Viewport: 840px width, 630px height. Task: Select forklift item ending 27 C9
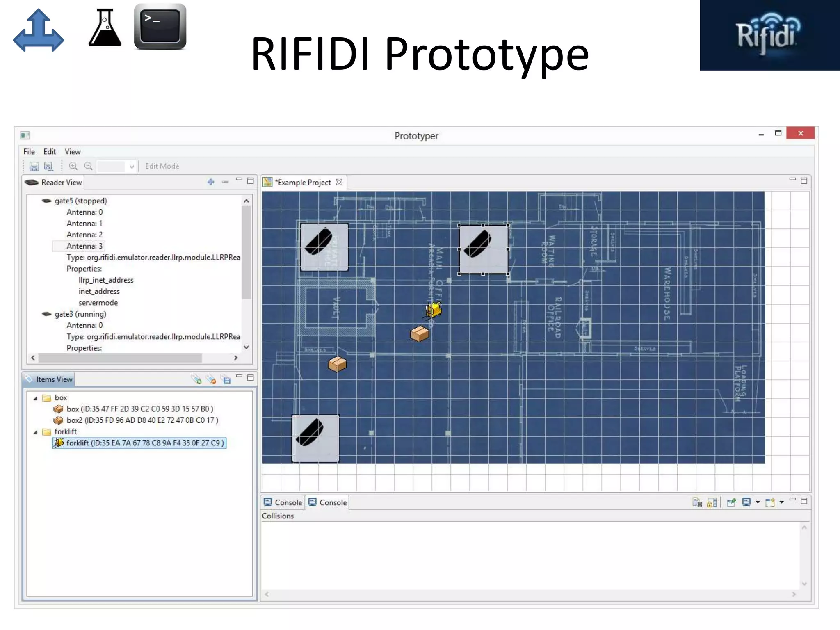tap(139, 443)
